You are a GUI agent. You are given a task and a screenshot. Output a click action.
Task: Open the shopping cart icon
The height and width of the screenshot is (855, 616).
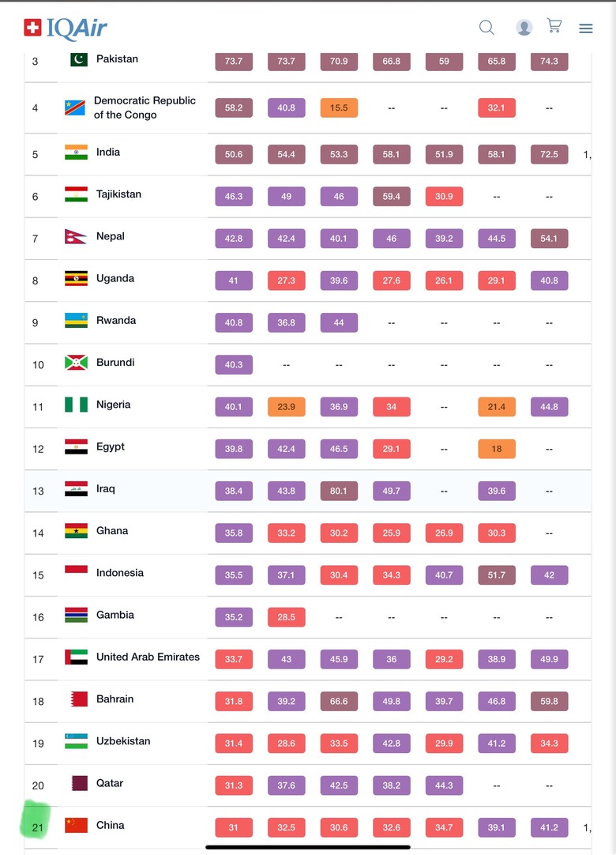554,26
